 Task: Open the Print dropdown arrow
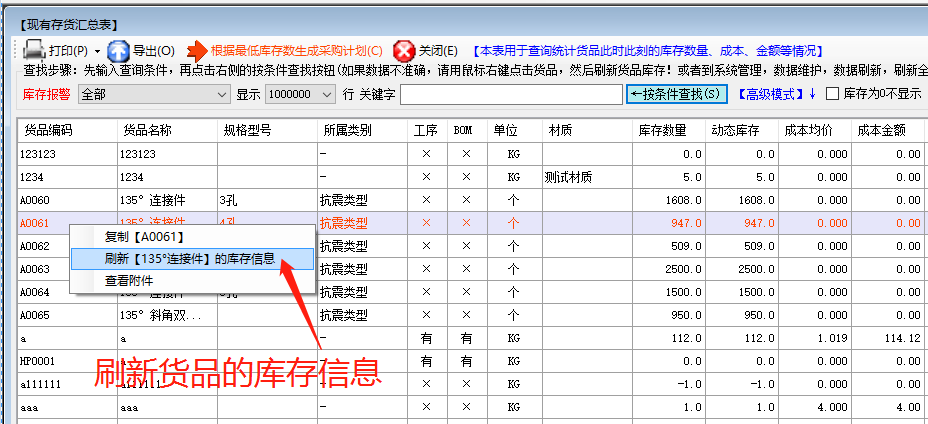97,51
